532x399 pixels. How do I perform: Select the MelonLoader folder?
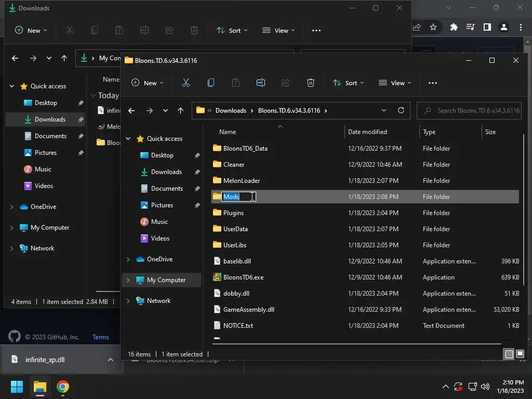[365, 180]
